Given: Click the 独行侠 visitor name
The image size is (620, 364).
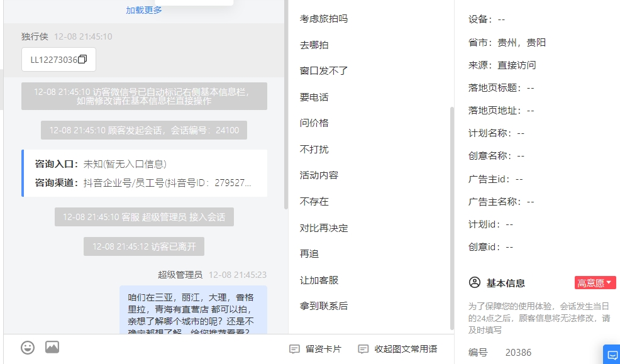Looking at the screenshot, I should pyautogui.click(x=35, y=36).
